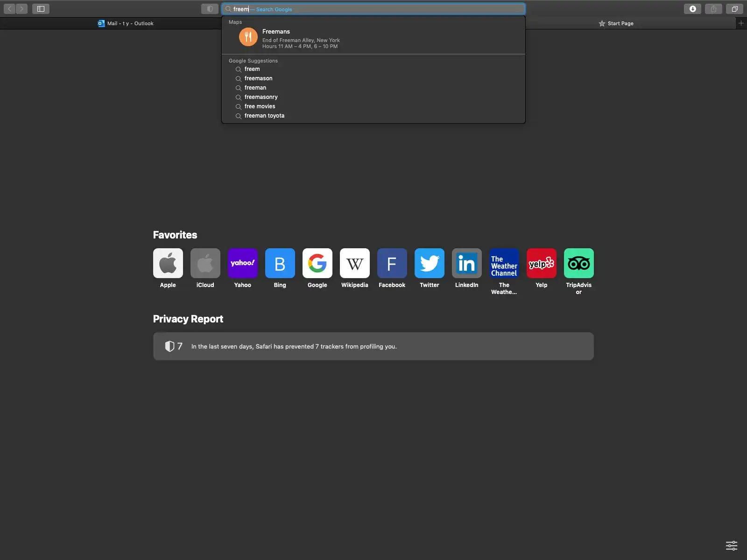
Task: Select 'freem' Google suggestion
Action: 373,69
